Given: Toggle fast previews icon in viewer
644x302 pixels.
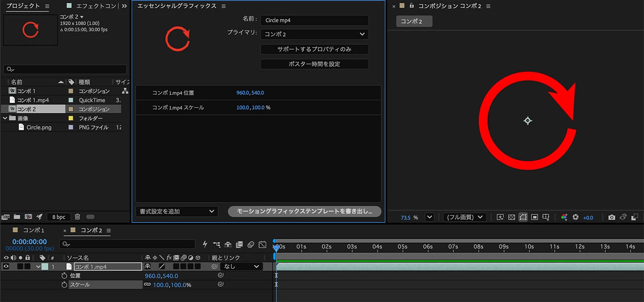Looking at the screenshot, I should click(x=500, y=217).
